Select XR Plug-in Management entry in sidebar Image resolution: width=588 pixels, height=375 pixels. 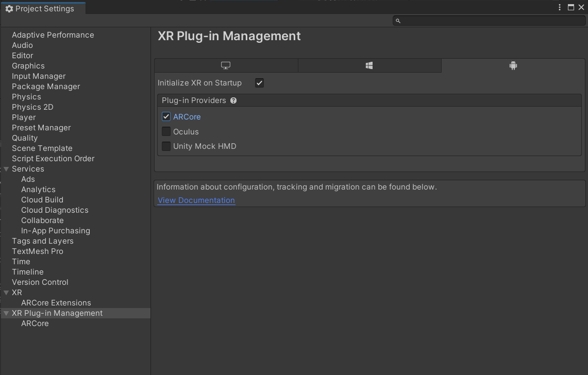[57, 313]
